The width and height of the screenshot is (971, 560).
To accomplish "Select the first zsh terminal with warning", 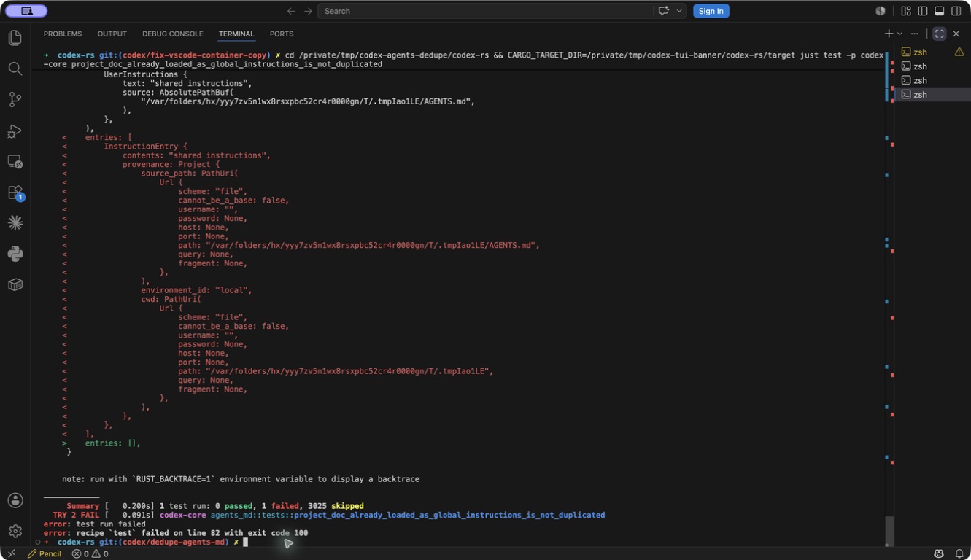I will (932, 52).
